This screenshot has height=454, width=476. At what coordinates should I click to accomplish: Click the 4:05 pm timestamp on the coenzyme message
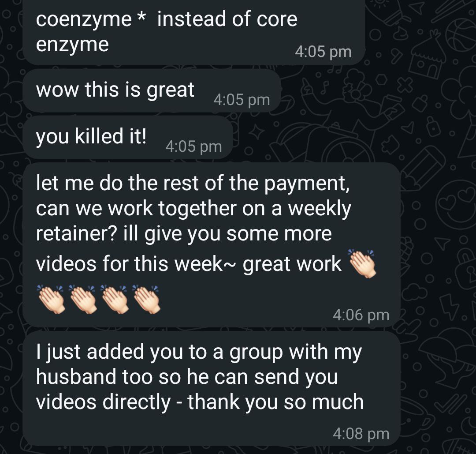click(x=323, y=52)
